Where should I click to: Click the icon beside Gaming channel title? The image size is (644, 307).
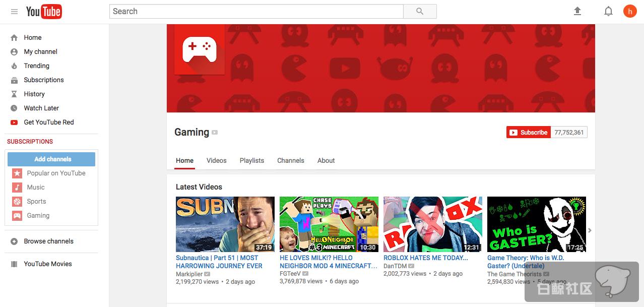pos(215,133)
